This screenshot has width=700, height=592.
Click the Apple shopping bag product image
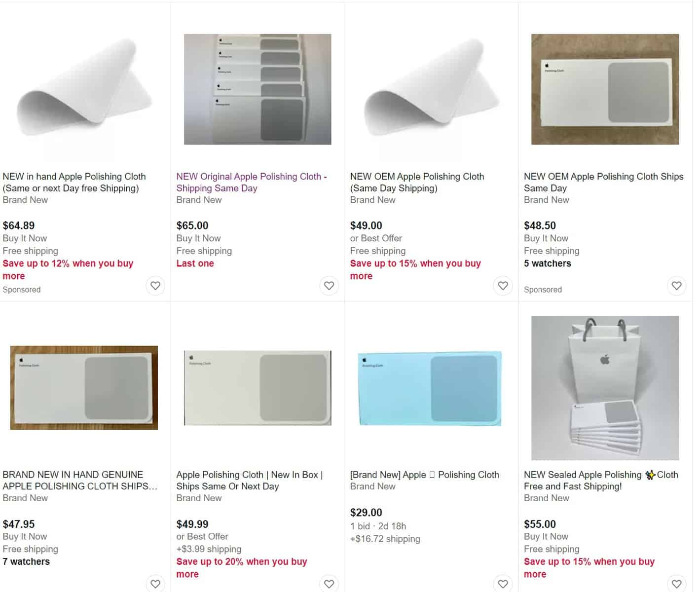[605, 388]
